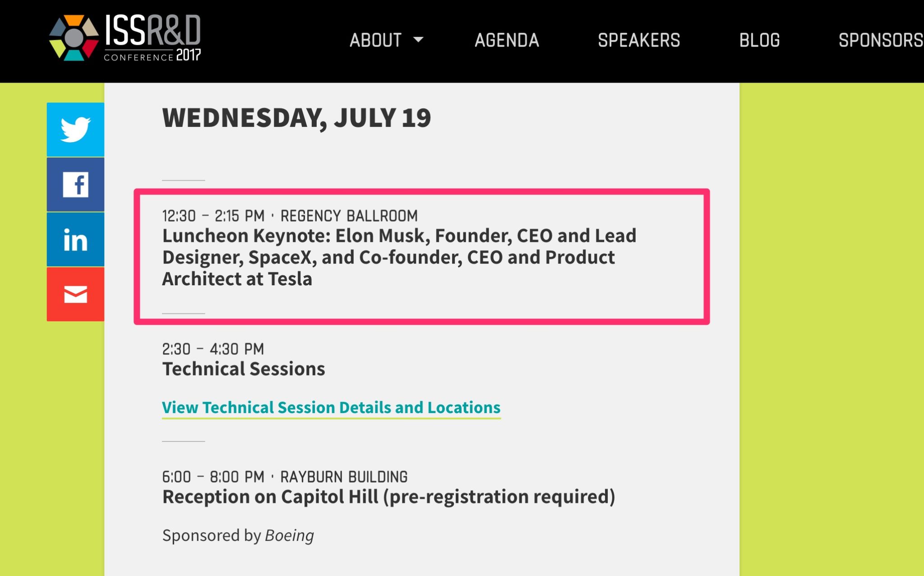Open the About menu item
This screenshot has width=924, height=576.
coord(375,40)
